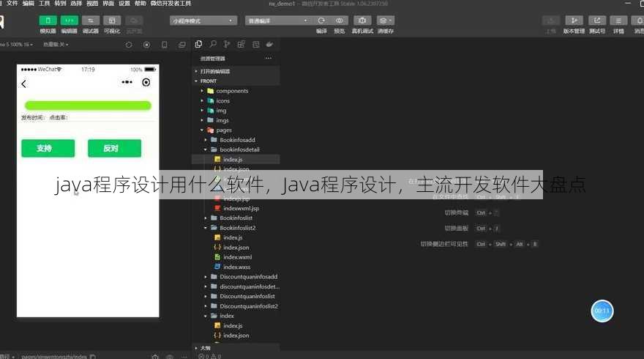Open the 文件 menu
Image resolution: width=644 pixels, height=359 pixels.
pos(12,3)
